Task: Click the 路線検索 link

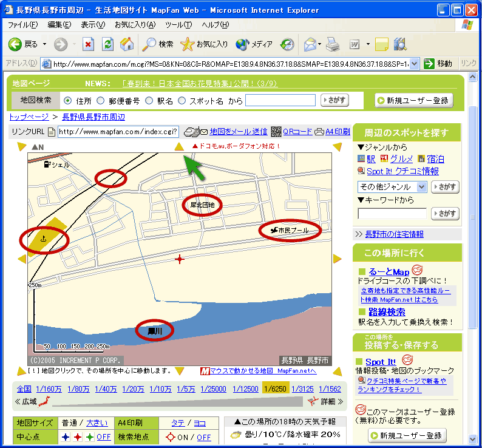Action: click(x=387, y=312)
